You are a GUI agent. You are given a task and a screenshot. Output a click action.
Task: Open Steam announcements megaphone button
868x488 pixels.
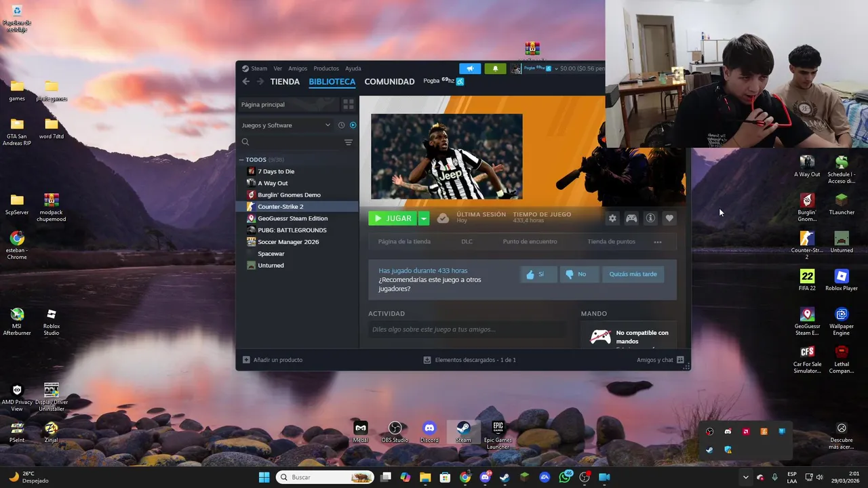point(470,68)
